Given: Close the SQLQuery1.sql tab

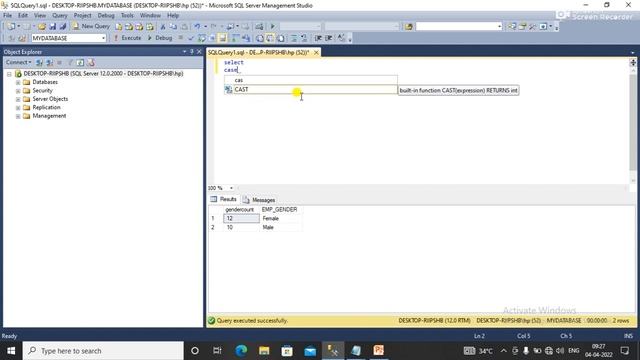Looking at the screenshot, I should click(316, 53).
